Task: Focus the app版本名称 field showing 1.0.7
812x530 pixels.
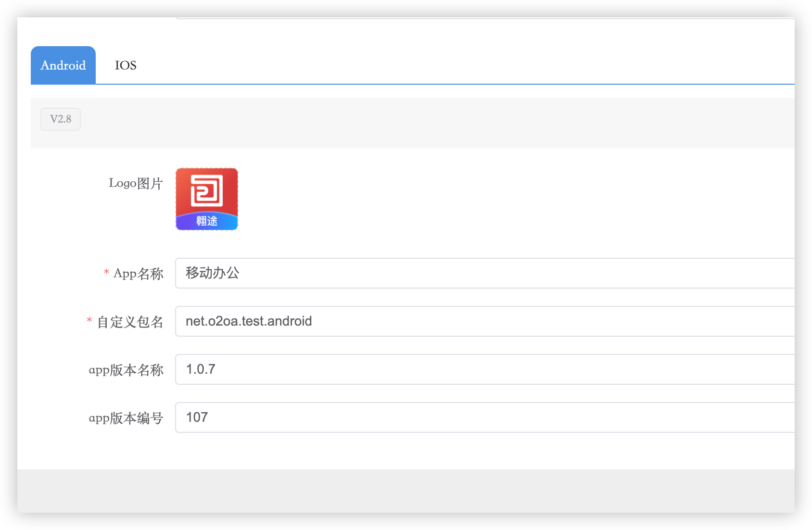Action: 481,369
